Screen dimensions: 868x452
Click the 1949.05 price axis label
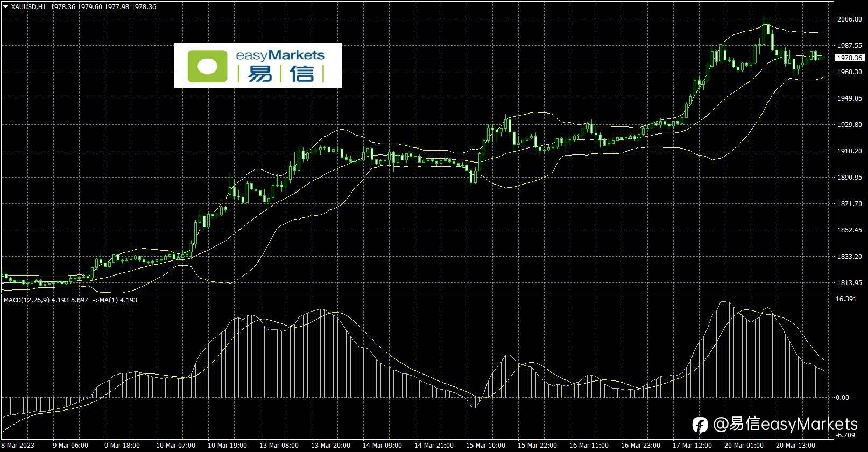[x=850, y=98]
